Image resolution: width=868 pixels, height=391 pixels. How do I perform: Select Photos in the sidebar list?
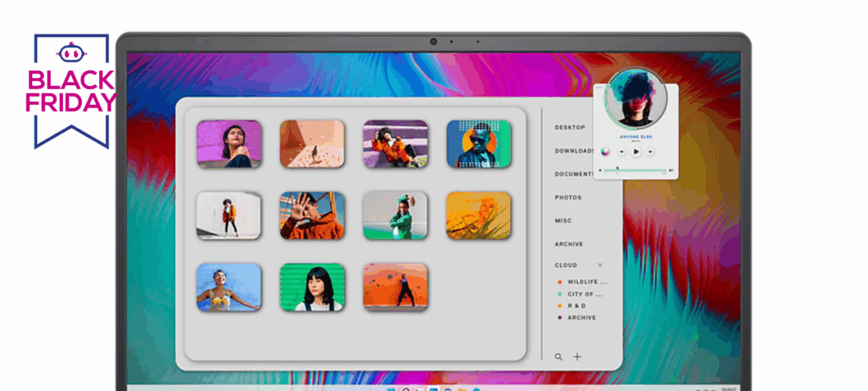[x=568, y=198]
